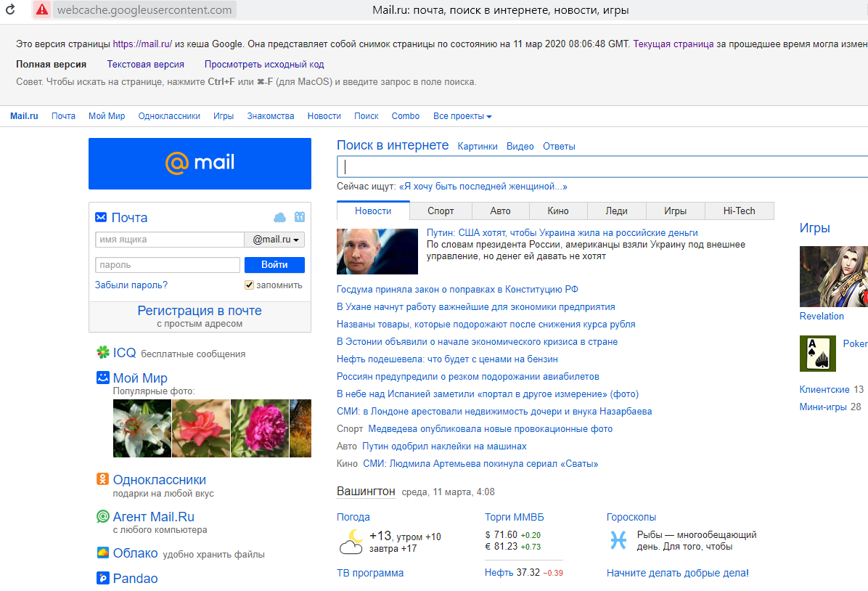Open the В Эстонии объявили headline
868x591 pixels.
click(x=477, y=342)
